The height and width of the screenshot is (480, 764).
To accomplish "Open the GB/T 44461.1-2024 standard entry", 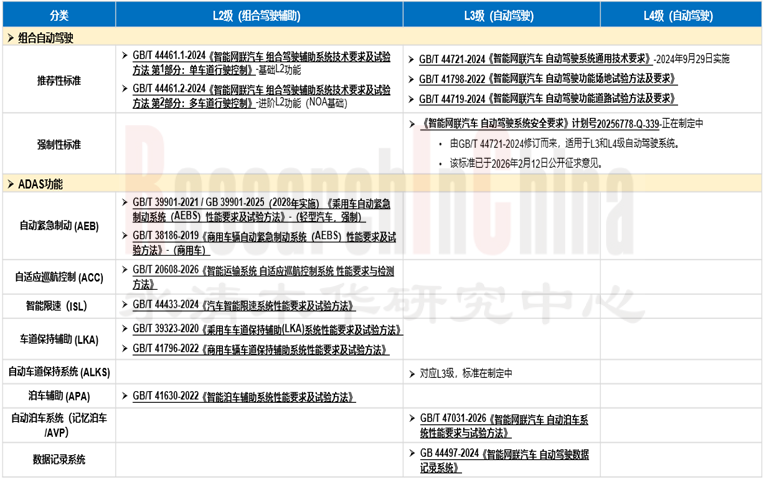I will tap(261, 63).
